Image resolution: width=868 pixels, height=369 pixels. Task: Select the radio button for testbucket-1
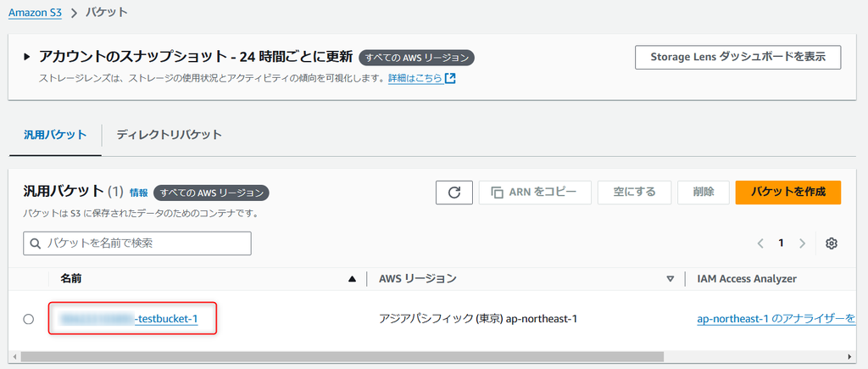coord(28,319)
